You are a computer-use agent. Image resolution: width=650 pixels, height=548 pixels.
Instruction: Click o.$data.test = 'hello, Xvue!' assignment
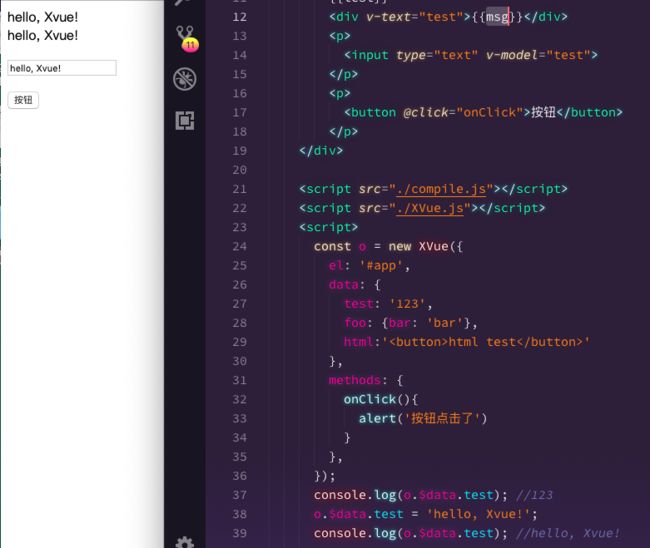point(425,514)
